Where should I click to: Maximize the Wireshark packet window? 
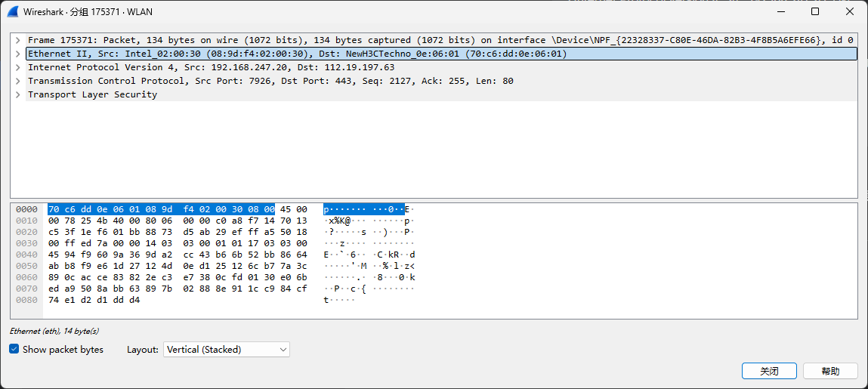[x=815, y=11]
